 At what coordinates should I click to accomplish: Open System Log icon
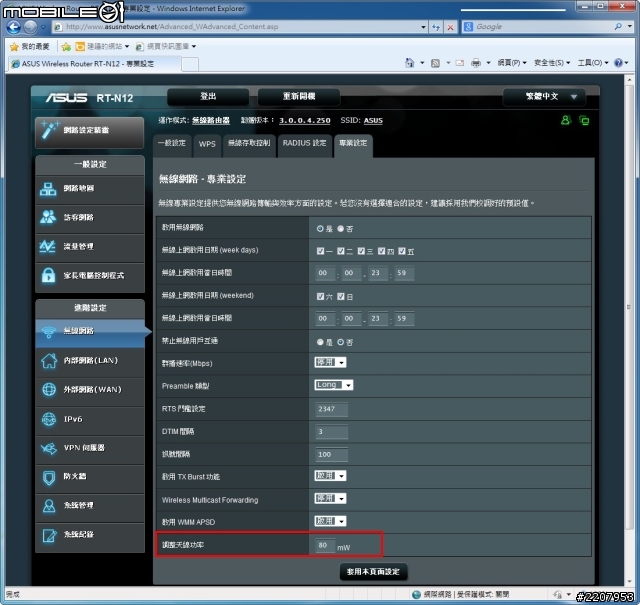click(49, 535)
